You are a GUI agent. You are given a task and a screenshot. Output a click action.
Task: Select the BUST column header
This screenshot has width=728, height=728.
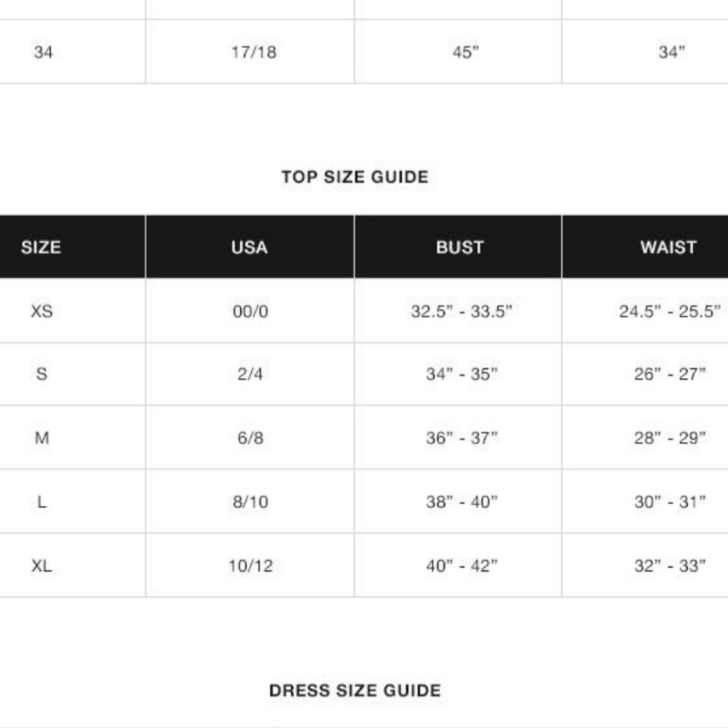459,247
